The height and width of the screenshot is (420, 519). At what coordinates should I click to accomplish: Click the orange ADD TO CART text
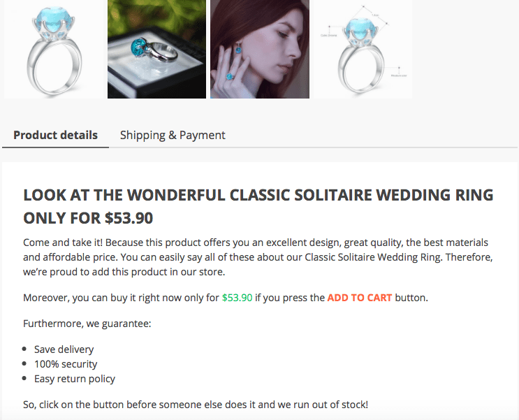[360, 298]
